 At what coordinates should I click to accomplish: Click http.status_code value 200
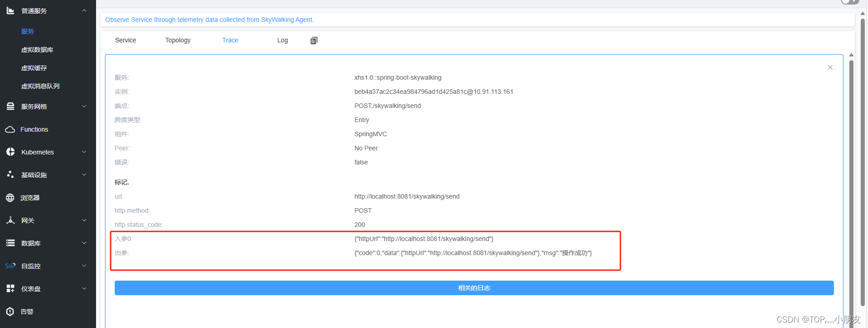(360, 225)
